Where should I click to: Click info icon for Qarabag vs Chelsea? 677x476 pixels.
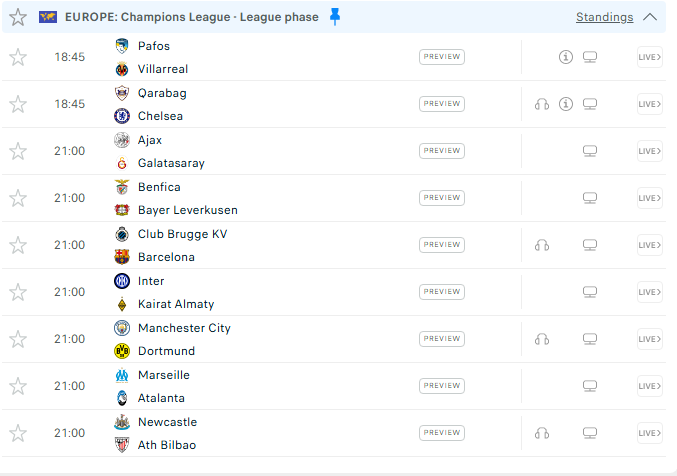[566, 104]
